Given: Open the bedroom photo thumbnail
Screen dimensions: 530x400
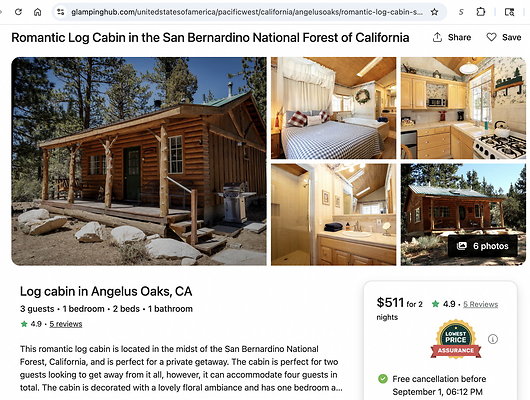Looking at the screenshot, I should click(x=333, y=108).
